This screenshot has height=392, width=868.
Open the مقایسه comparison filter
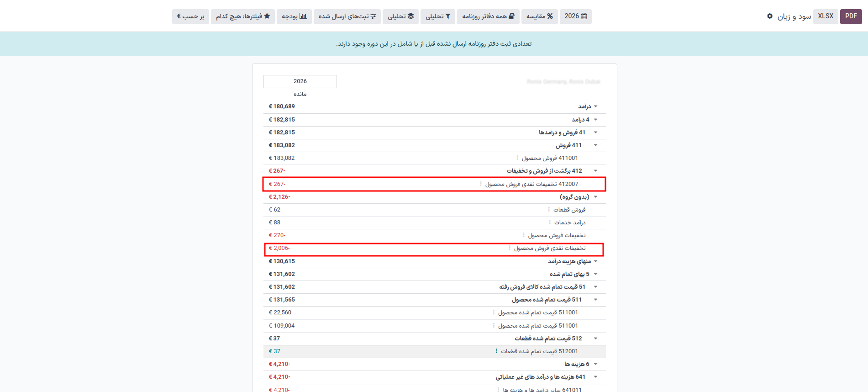pos(539,16)
